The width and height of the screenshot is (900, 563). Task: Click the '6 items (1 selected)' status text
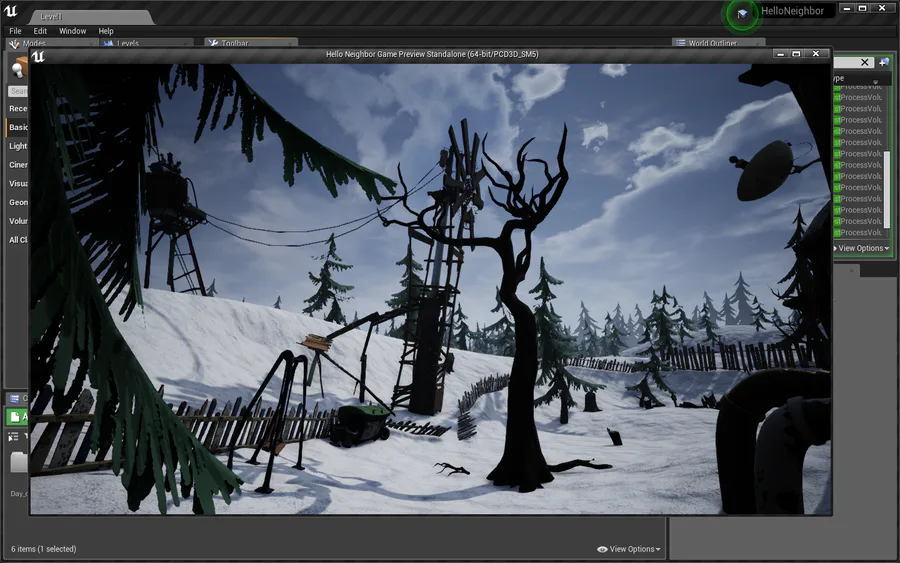pyautogui.click(x=44, y=549)
